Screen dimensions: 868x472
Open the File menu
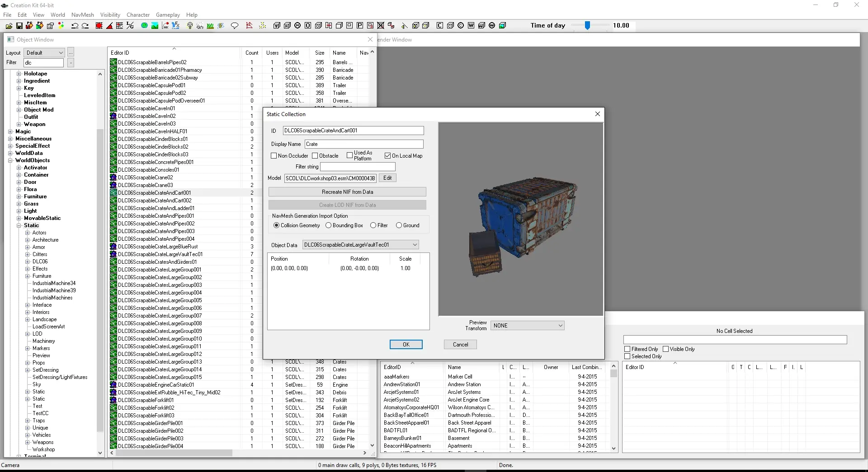click(7, 15)
